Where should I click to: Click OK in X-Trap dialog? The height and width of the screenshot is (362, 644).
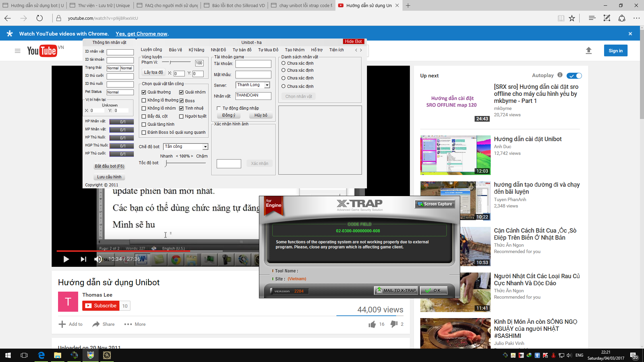(433, 291)
